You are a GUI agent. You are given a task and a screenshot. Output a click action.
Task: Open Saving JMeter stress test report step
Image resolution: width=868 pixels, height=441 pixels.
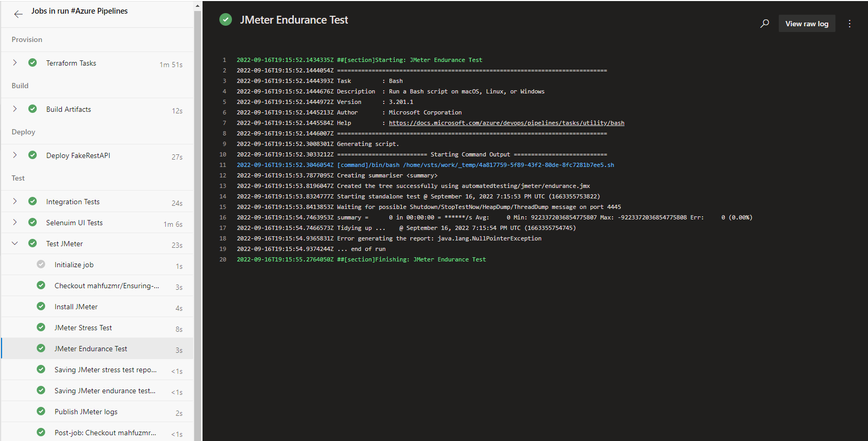click(98, 370)
